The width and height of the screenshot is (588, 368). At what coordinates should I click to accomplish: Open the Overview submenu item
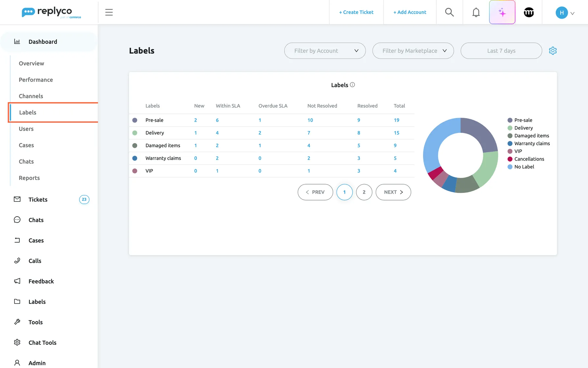pyautogui.click(x=31, y=63)
